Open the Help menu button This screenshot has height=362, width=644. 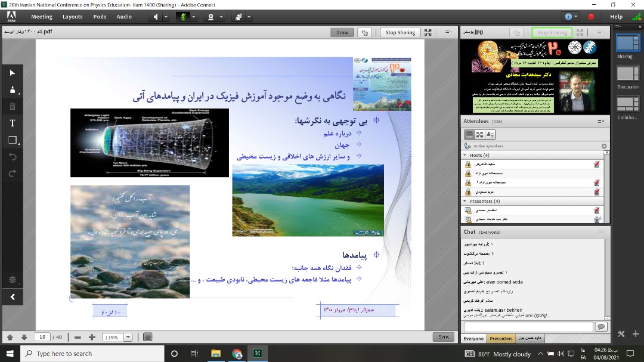coord(617,17)
